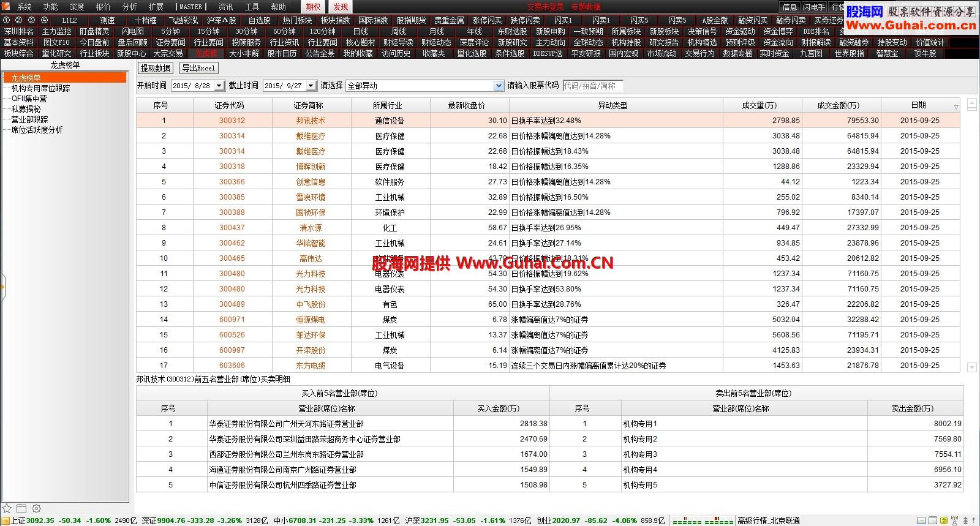Click the blank panel icon in status bar

coord(933,520)
